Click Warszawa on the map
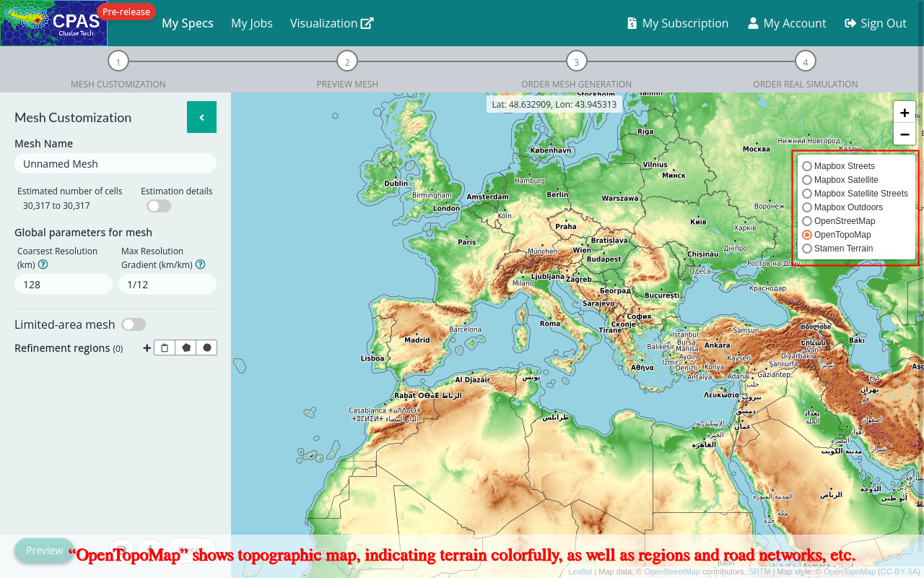 (x=620, y=198)
